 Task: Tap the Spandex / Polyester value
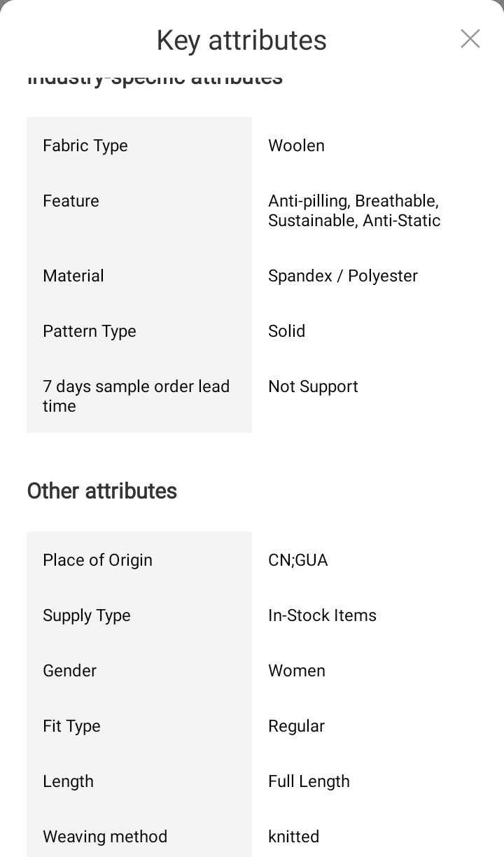(342, 276)
